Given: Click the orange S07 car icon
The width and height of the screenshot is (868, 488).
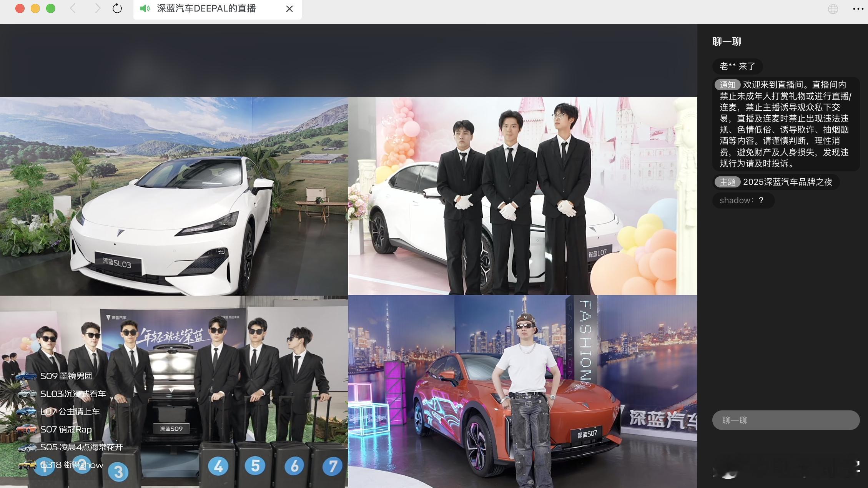Looking at the screenshot, I should pos(26,429).
